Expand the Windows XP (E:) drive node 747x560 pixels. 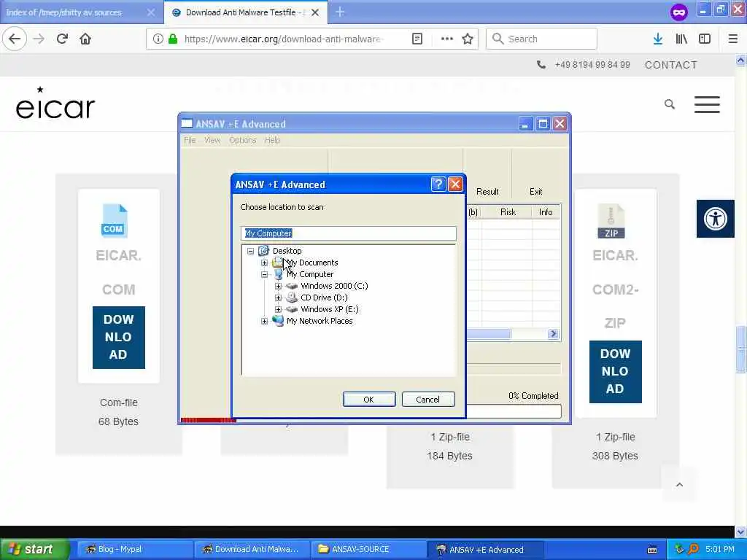[278, 309]
